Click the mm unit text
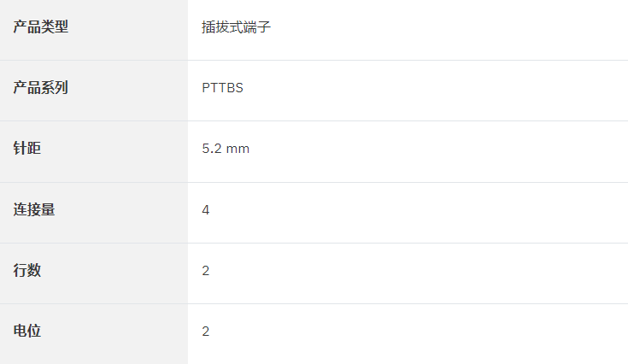The height and width of the screenshot is (364, 628). (x=238, y=150)
